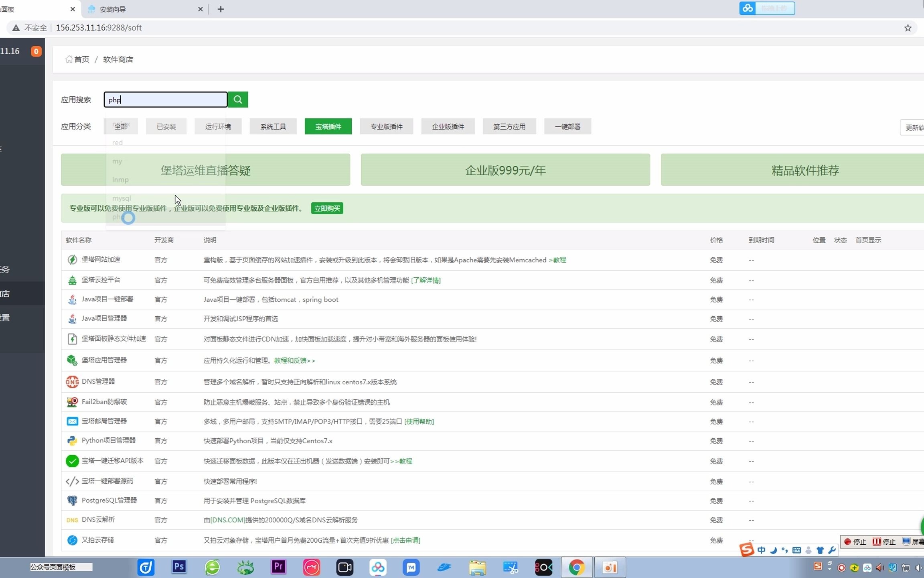The image size is (924, 578).
Task: Open the file explorer folder in taskbar
Action: click(477, 568)
